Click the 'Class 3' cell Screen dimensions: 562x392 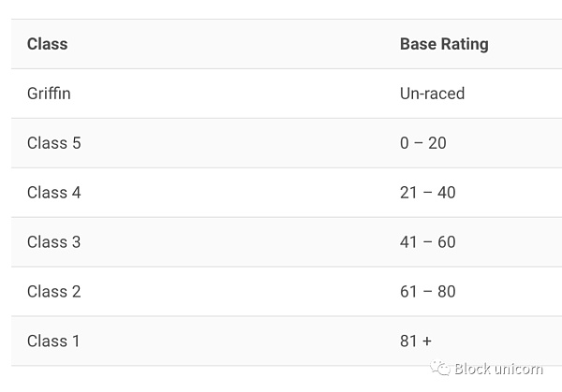point(53,242)
